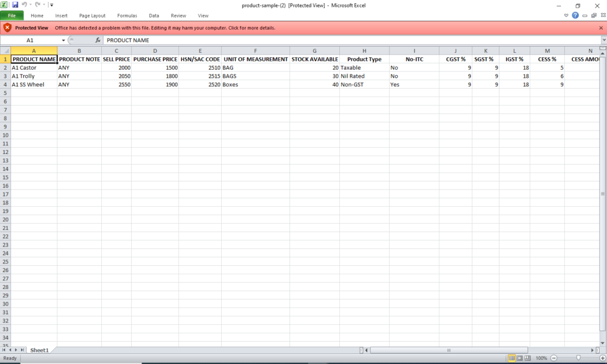Switch to the Formulas ribbon tab
The width and height of the screenshot is (607, 364).
pos(127,15)
